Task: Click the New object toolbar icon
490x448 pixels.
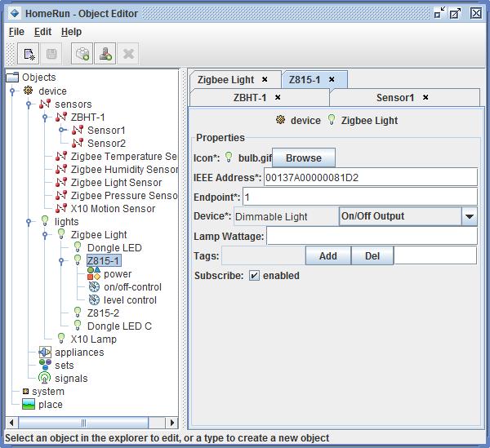Action: click(29, 54)
